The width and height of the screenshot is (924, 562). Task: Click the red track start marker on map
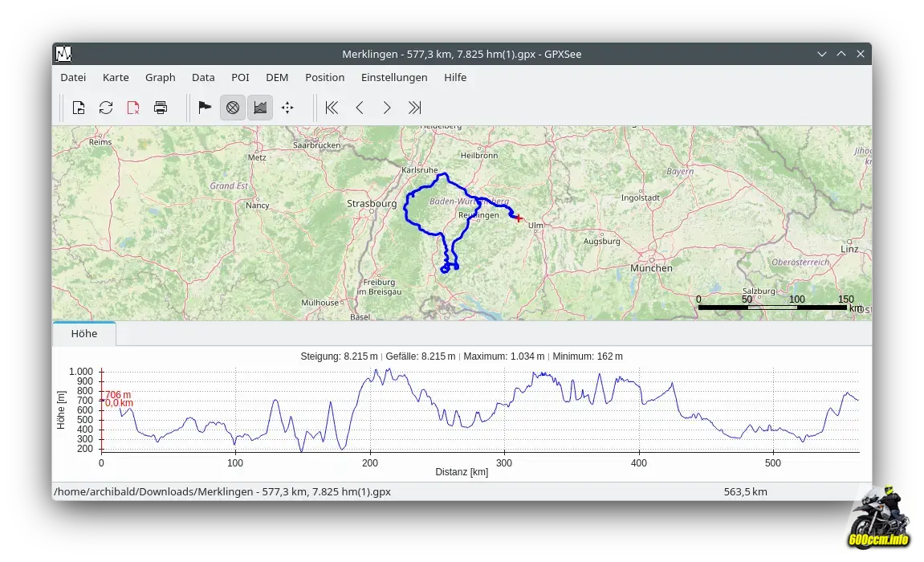pyautogui.click(x=519, y=218)
